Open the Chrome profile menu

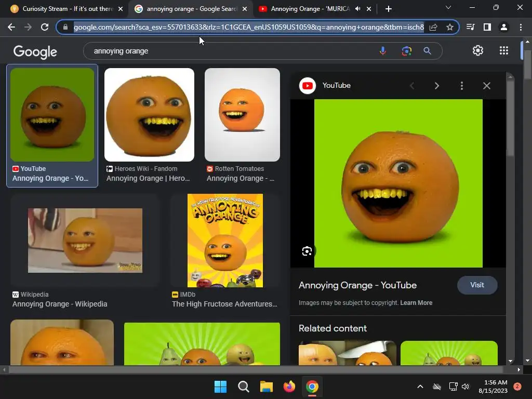(x=504, y=27)
